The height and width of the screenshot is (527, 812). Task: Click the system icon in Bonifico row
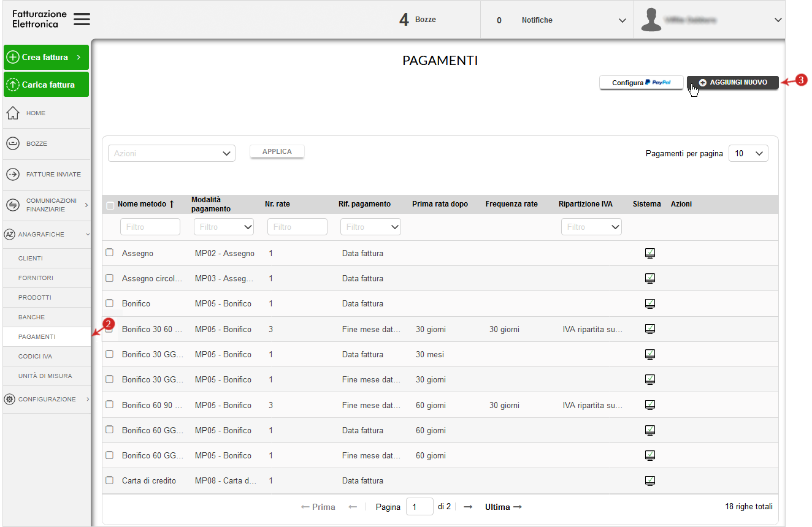(650, 303)
